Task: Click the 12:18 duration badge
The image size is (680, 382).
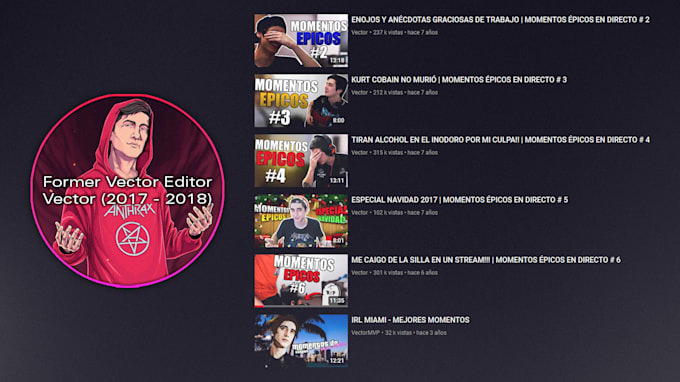Action: point(337,60)
